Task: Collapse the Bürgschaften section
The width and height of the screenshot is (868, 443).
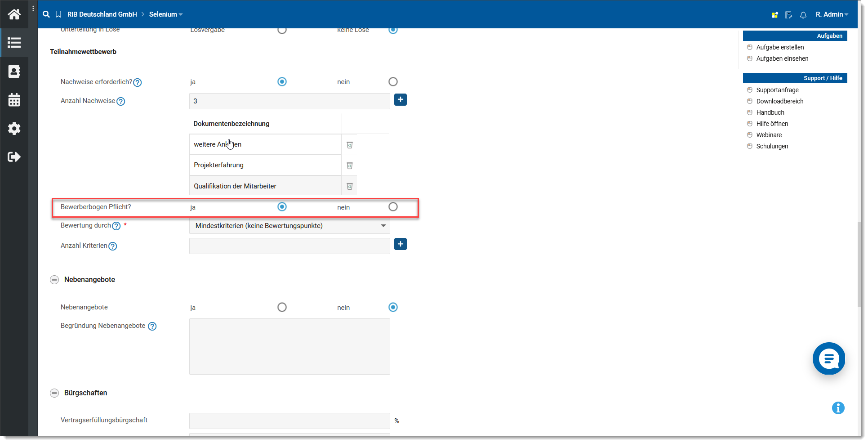Action: [54, 393]
